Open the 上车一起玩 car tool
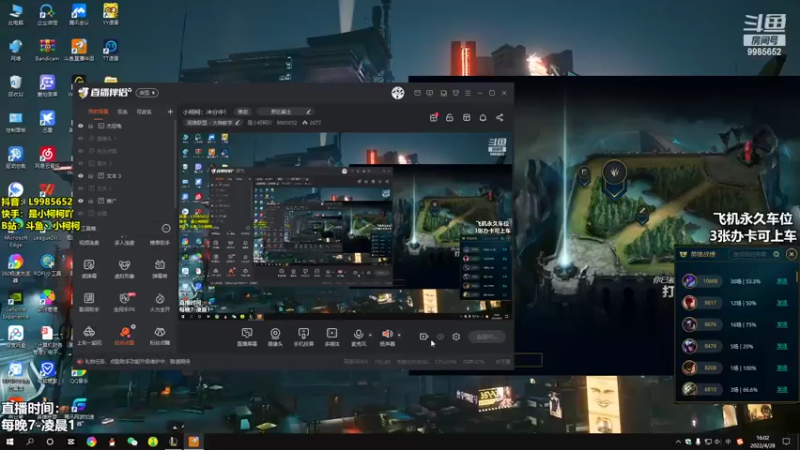This screenshot has height=450, width=800. [x=89, y=336]
